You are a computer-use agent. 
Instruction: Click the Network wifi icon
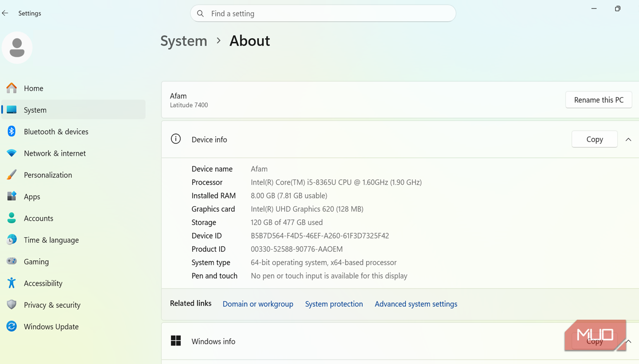tap(12, 153)
